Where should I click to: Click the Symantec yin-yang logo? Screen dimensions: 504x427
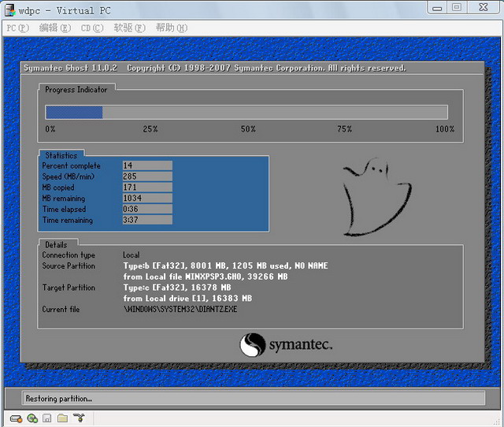[253, 344]
